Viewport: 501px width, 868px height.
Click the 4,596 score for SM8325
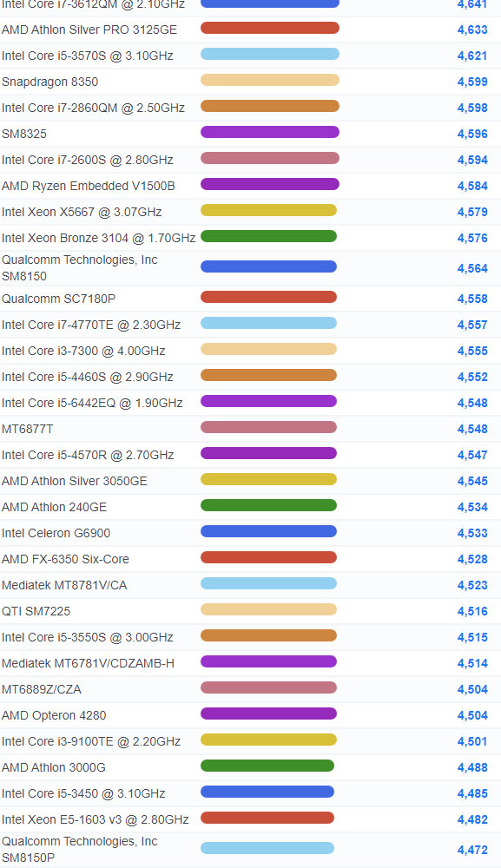[x=472, y=134]
